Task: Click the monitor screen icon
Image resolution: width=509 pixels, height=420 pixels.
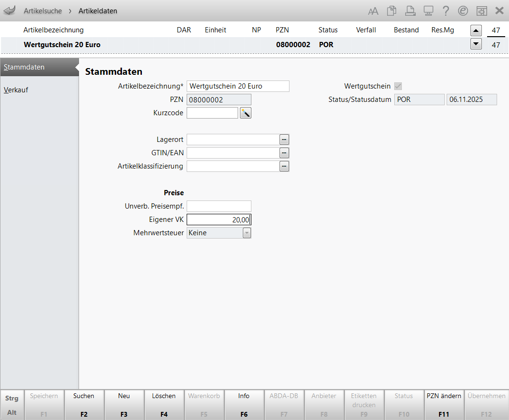Action: 428,11
